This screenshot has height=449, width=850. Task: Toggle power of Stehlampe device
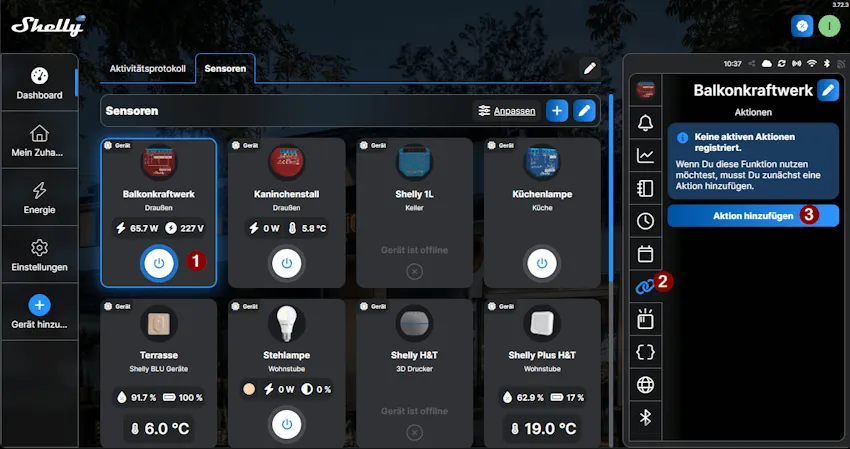(286, 424)
